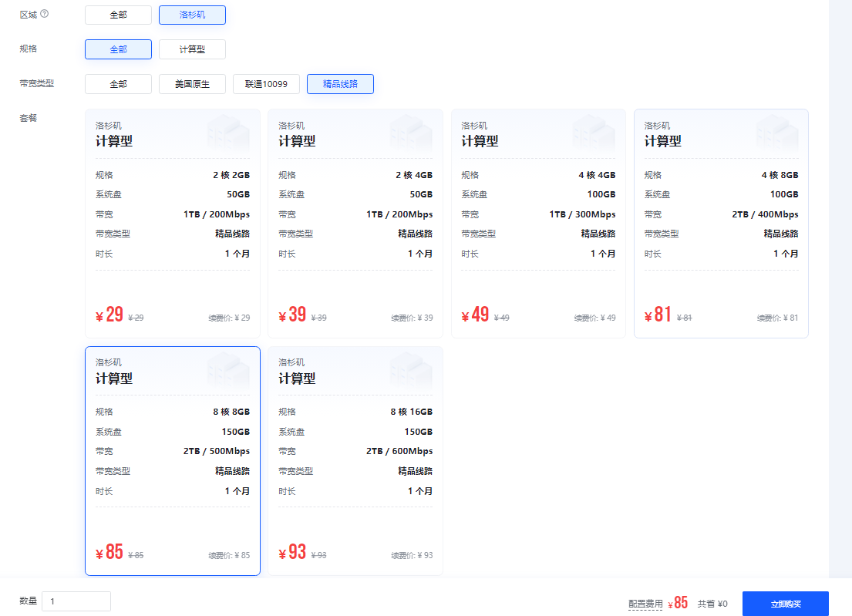Choose the 2核 2GB plan at ¥29
The height and width of the screenshot is (616, 852).
(173, 224)
